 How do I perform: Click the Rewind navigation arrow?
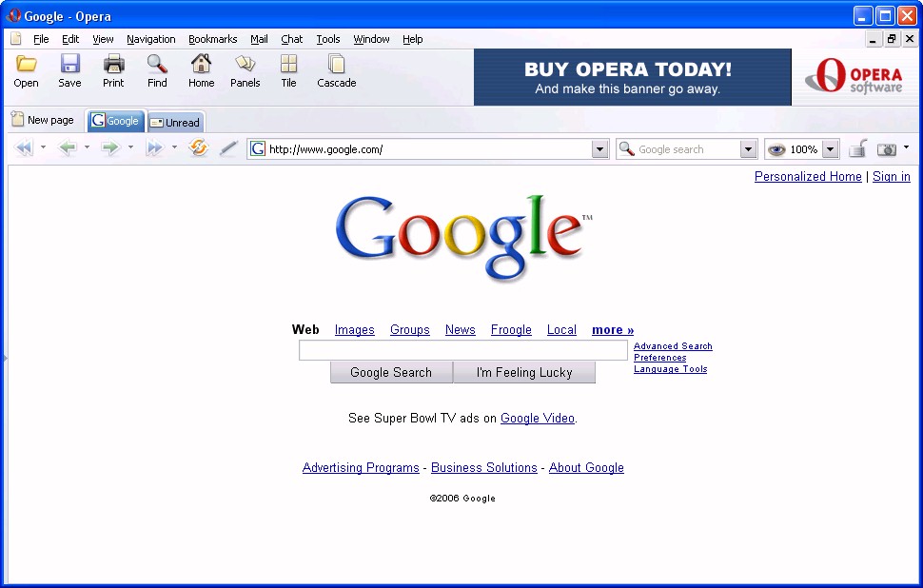tap(24, 147)
